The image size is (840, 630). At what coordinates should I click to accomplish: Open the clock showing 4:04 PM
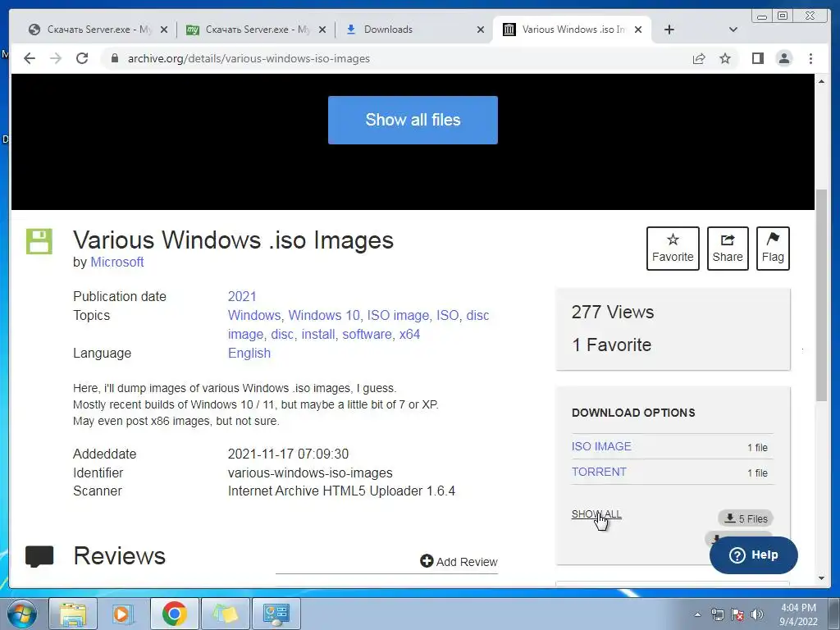pyautogui.click(x=798, y=614)
